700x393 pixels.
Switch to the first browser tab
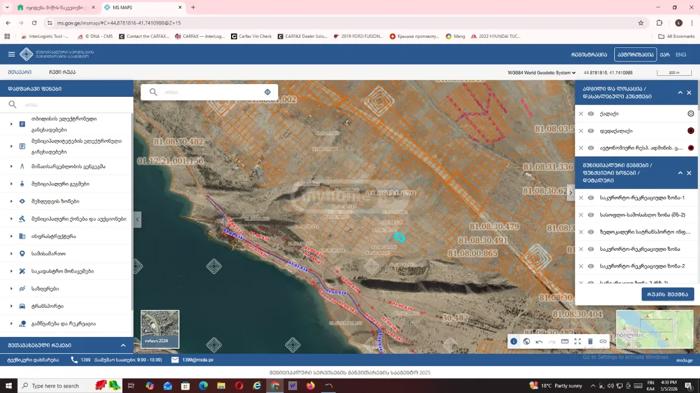pos(55,8)
